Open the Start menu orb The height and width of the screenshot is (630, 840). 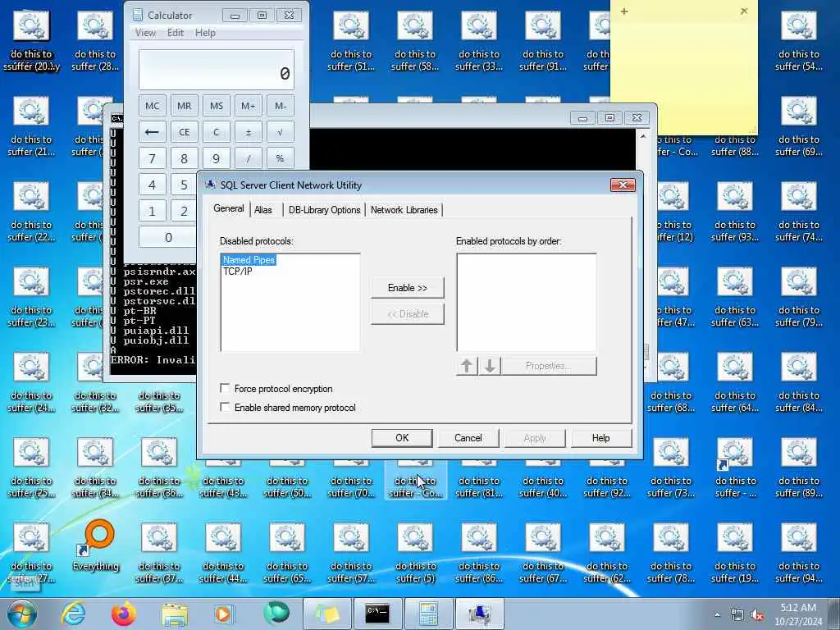(22, 614)
